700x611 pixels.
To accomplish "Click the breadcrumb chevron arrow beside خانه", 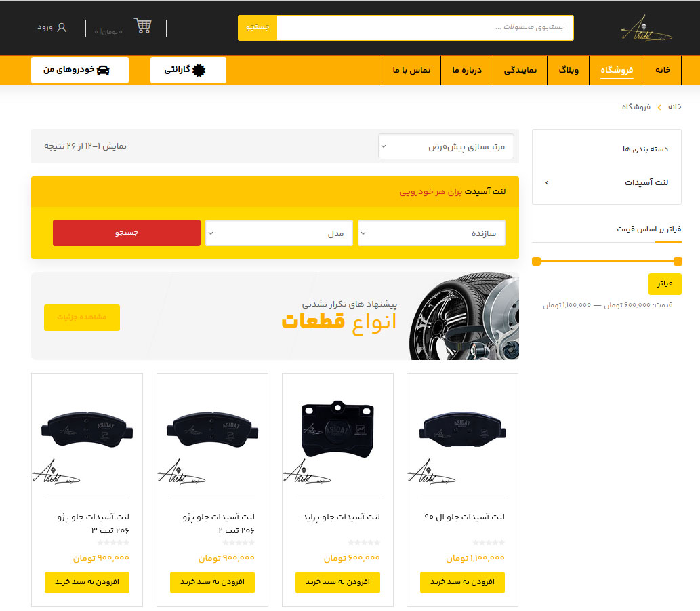I will [x=659, y=107].
